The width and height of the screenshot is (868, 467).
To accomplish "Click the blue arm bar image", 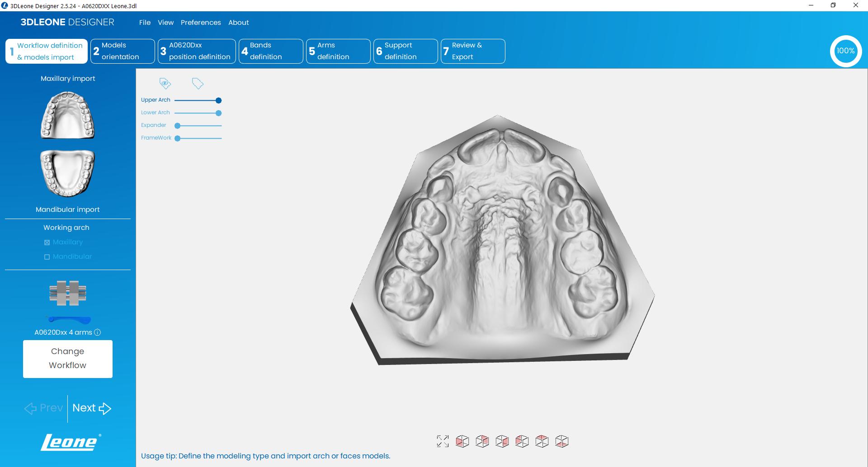I will click(70, 320).
